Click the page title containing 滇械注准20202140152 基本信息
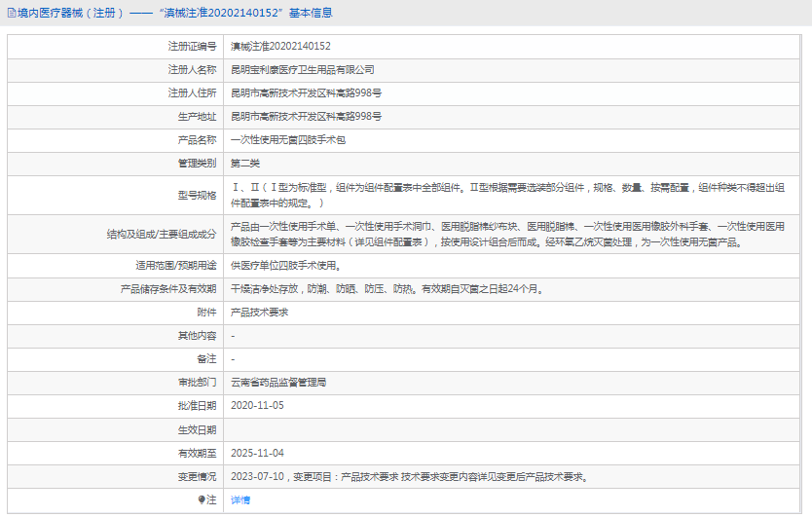Viewport: 812px width, 517px height. [174, 13]
